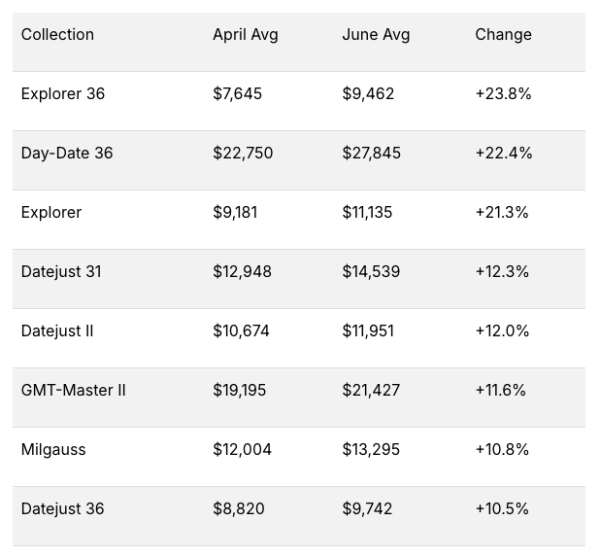Click the Datejust 36 row label

(62, 509)
